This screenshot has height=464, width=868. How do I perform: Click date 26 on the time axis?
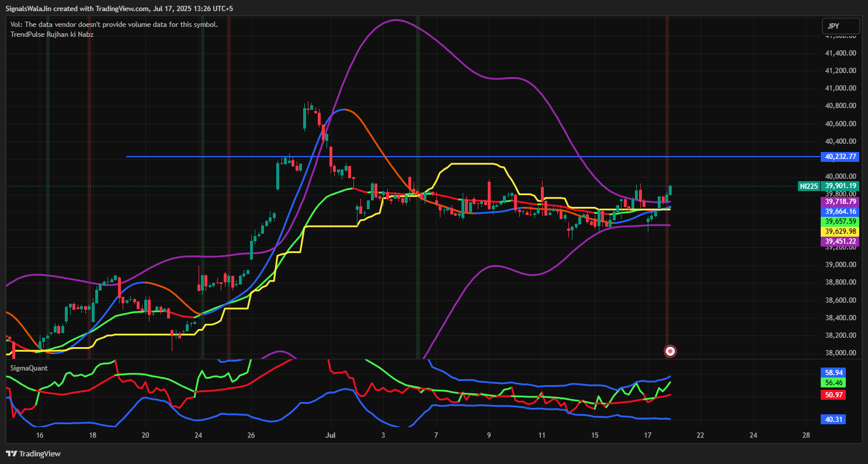(x=251, y=435)
